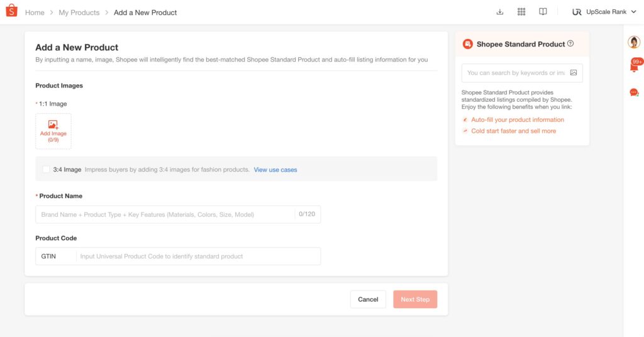Click the Product Code label
The image size is (644, 337).
(56, 238)
